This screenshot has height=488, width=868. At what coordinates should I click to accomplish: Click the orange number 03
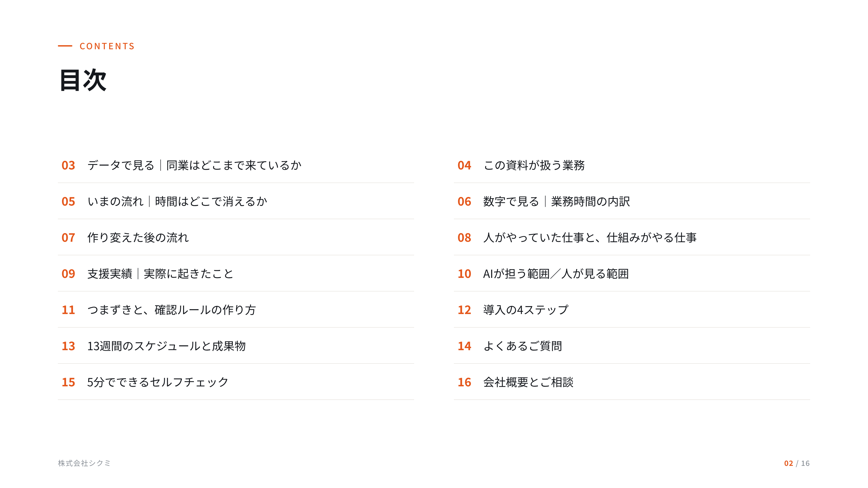coord(68,165)
